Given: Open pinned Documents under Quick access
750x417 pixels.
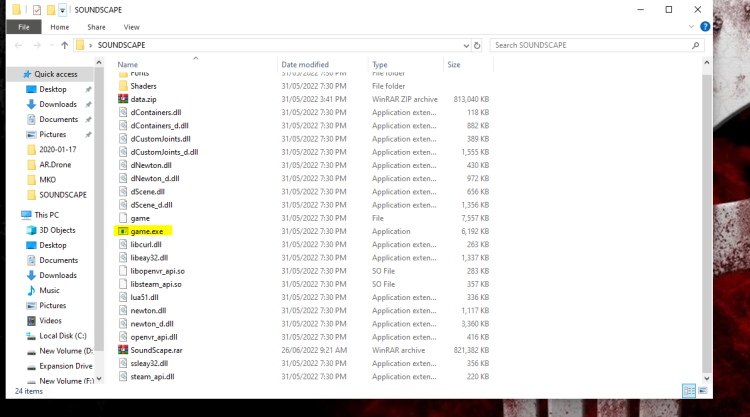Looking at the screenshot, I should [58, 120].
